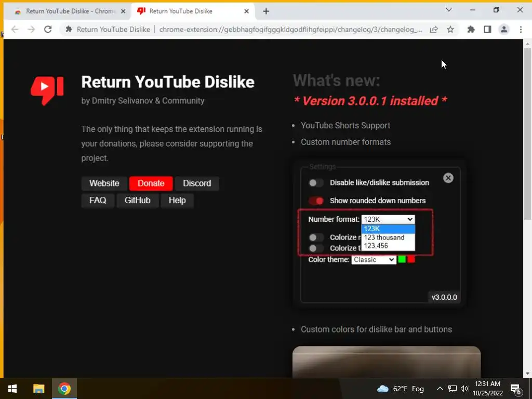The image size is (532, 399).
Task: Choose the 123,456 number format option
Action: (388, 246)
